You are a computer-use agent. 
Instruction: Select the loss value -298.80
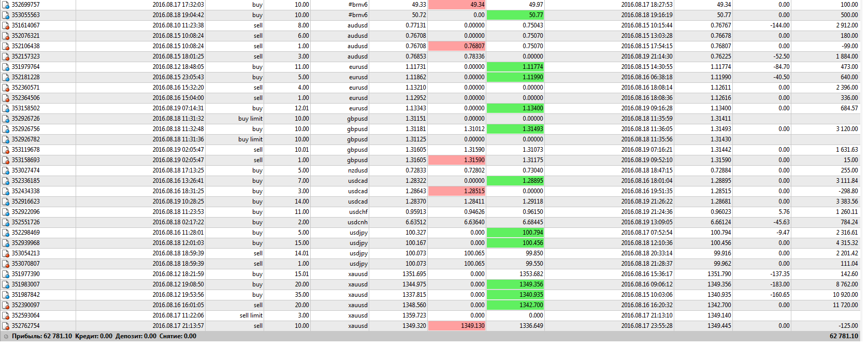848,191
